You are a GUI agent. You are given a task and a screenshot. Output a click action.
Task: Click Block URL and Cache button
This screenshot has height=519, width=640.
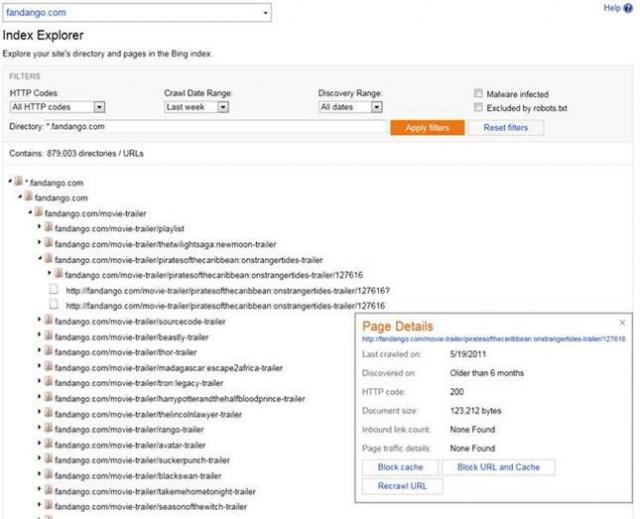click(498, 467)
